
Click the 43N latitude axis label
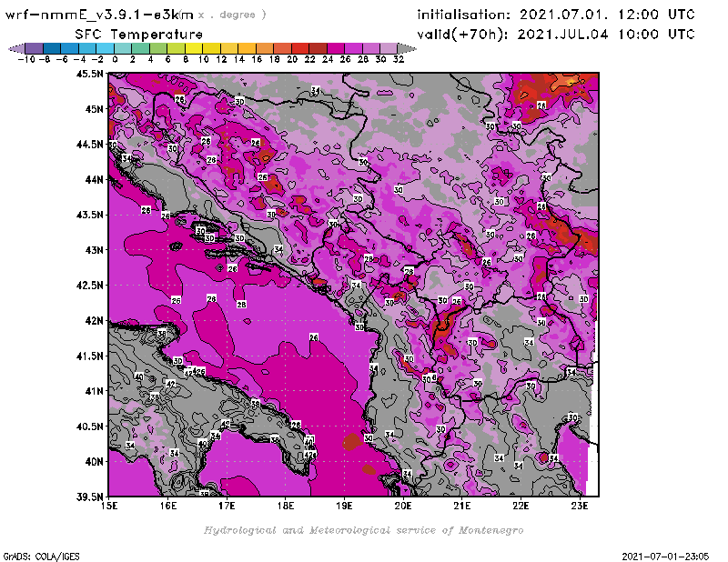[94, 250]
